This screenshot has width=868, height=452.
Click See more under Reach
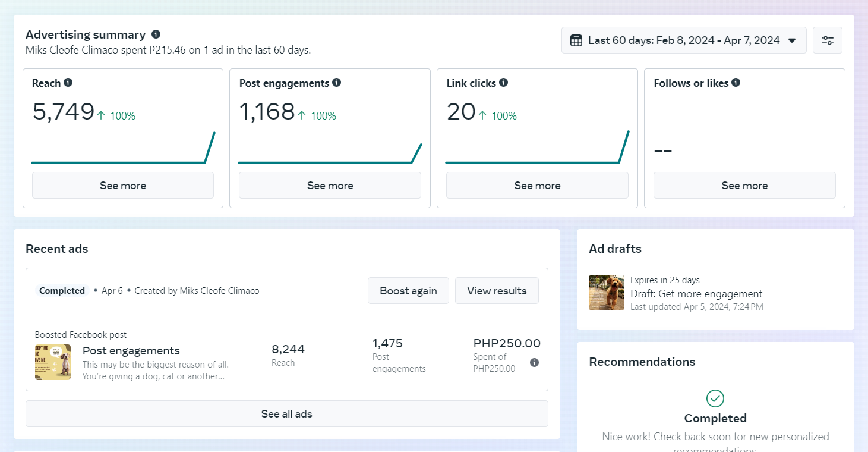click(x=123, y=186)
